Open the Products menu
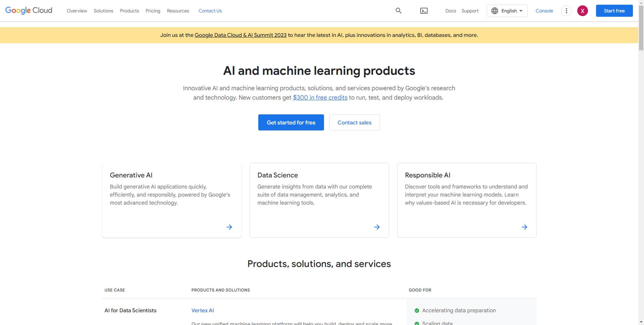The image size is (644, 325). 129,11
